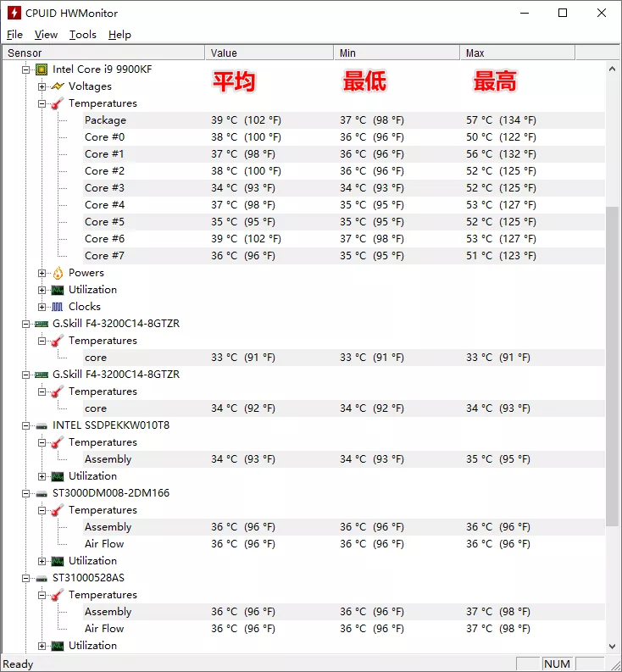Click the Intel SSD Utilization graph icon
The width and height of the screenshot is (622, 672).
[58, 476]
